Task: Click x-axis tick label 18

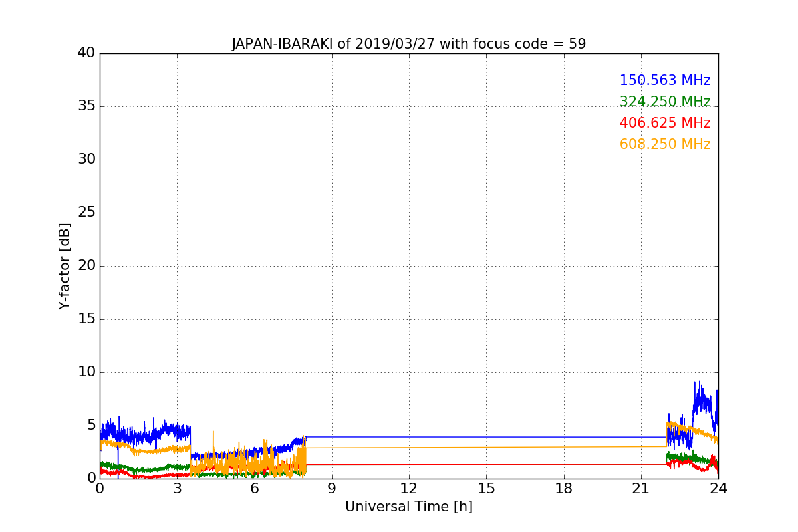Action: pyautogui.click(x=563, y=488)
